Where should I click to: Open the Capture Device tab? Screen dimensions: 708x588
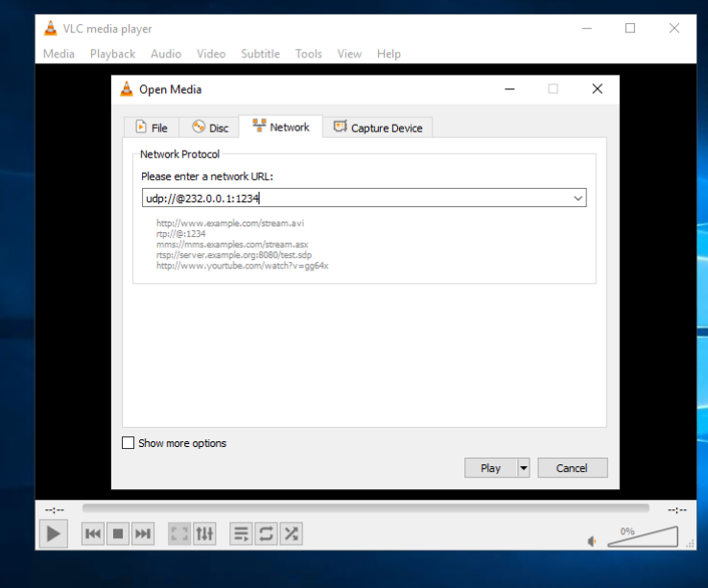point(378,128)
